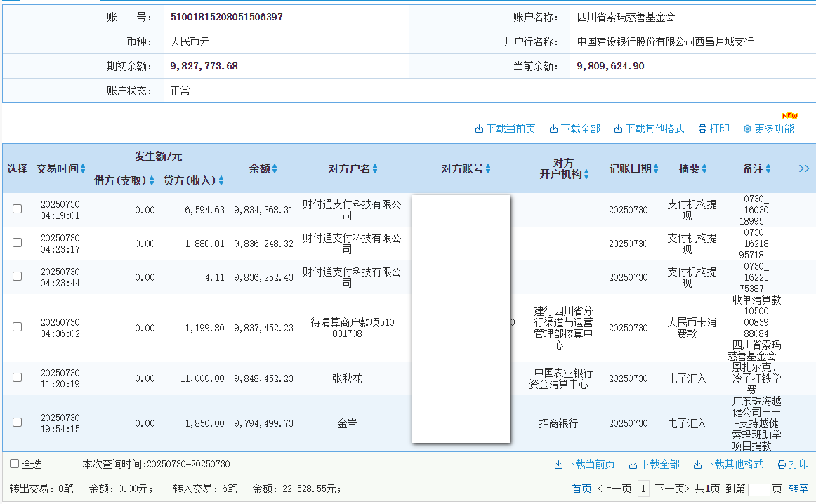The height and width of the screenshot is (504, 816).
Task: Click 余额 column header
Action: tap(259, 168)
